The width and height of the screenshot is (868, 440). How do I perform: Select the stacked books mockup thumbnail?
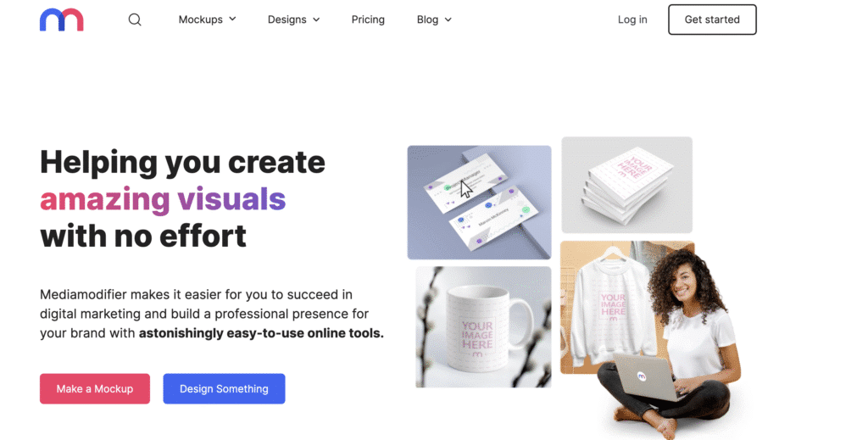click(x=626, y=185)
